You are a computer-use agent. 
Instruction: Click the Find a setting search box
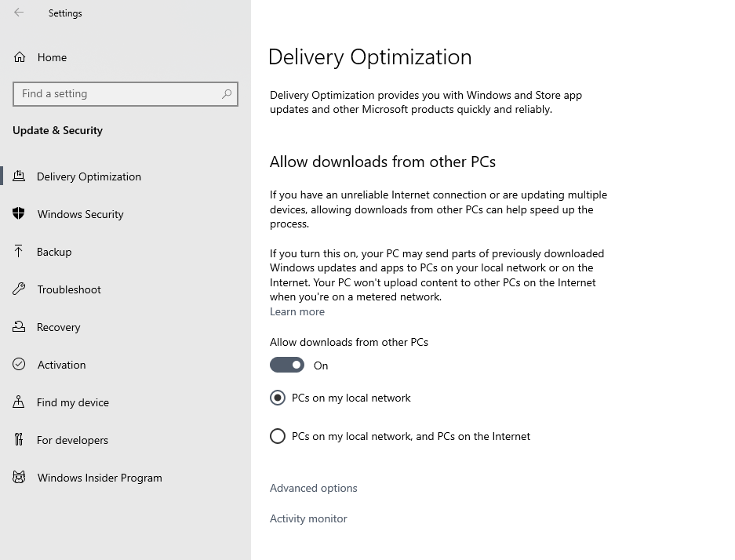click(118, 94)
